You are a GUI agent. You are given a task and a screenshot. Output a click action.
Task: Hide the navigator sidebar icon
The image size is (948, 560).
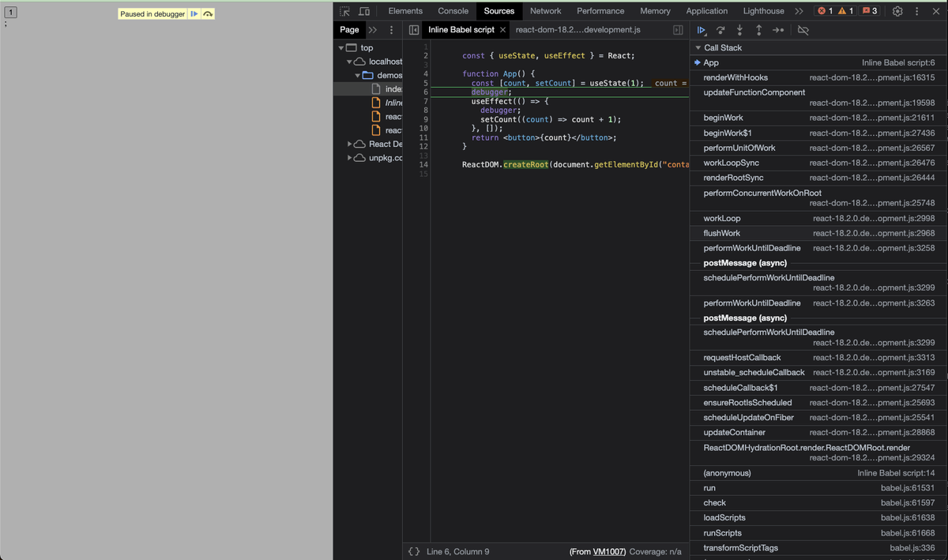[x=413, y=30]
